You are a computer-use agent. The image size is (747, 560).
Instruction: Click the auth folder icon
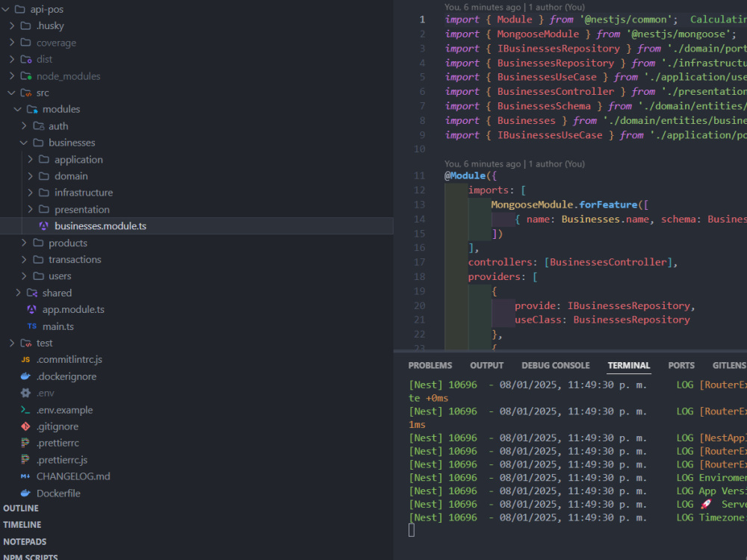click(x=38, y=125)
